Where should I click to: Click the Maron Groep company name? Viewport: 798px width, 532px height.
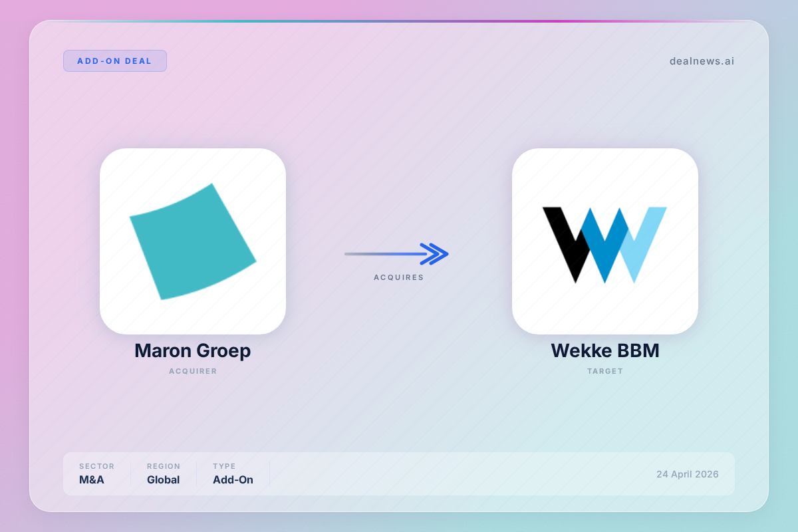tap(192, 350)
